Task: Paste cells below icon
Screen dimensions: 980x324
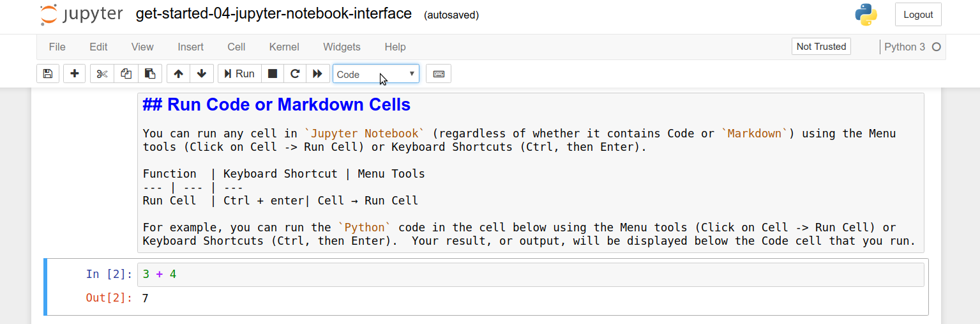Action: 150,73
